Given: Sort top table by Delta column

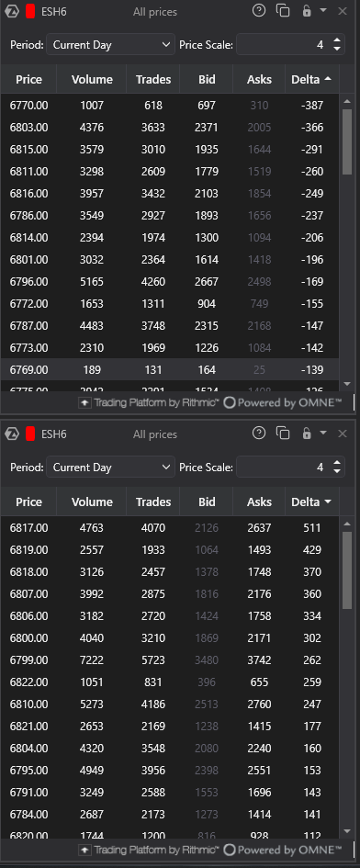Looking at the screenshot, I should [311, 79].
